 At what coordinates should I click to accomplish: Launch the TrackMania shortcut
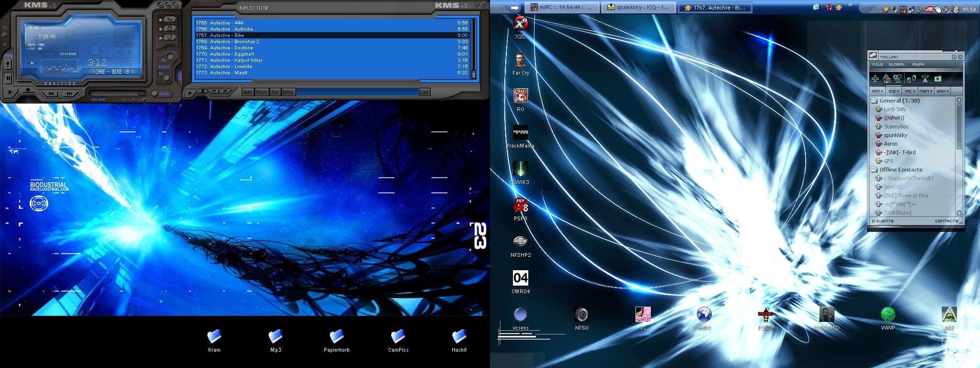520,137
